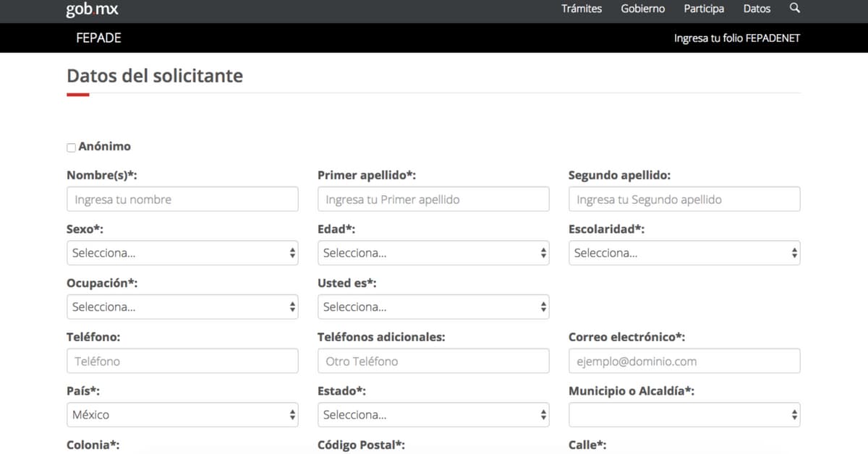Click the Correo electrónico input field
868x454 pixels.
[x=684, y=361]
